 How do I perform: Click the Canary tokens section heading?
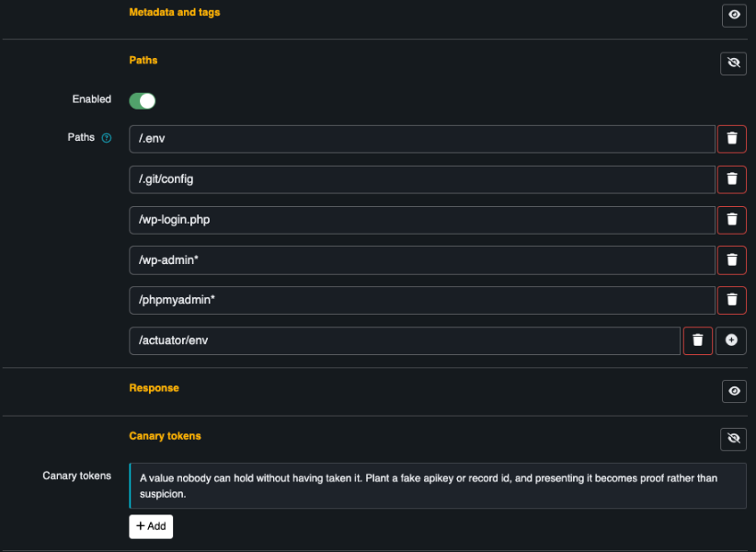(x=165, y=436)
